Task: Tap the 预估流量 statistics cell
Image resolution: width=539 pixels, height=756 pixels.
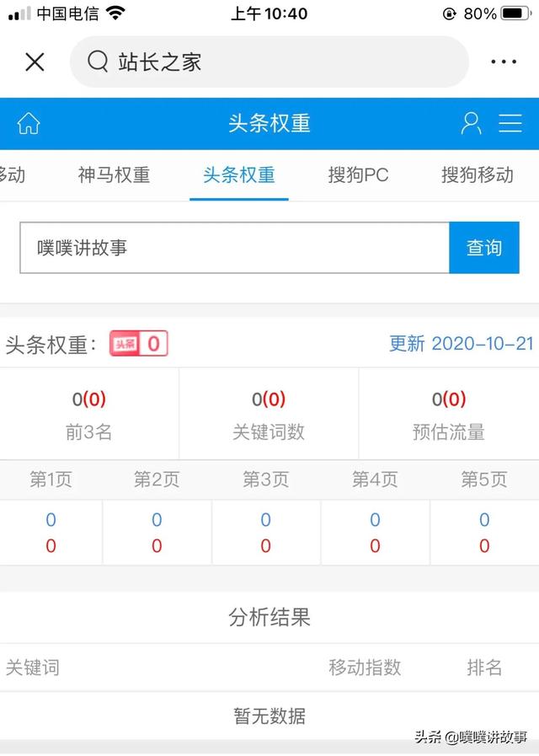Action: click(448, 415)
